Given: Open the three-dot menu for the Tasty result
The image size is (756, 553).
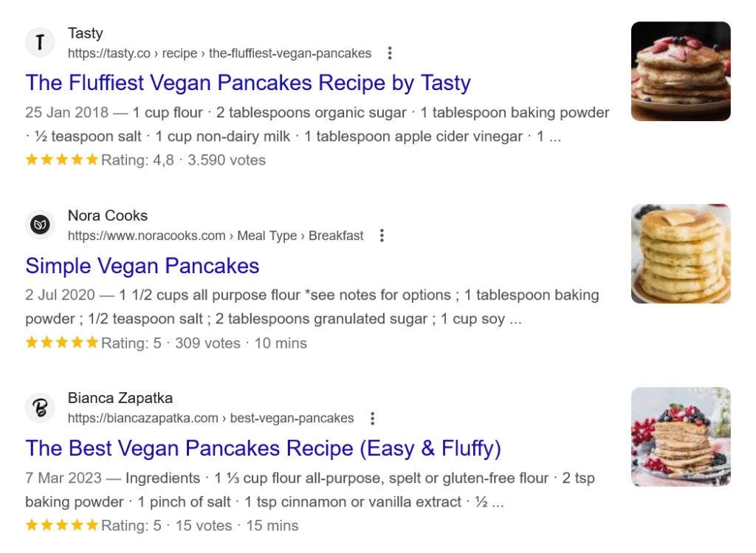Looking at the screenshot, I should click(x=389, y=53).
